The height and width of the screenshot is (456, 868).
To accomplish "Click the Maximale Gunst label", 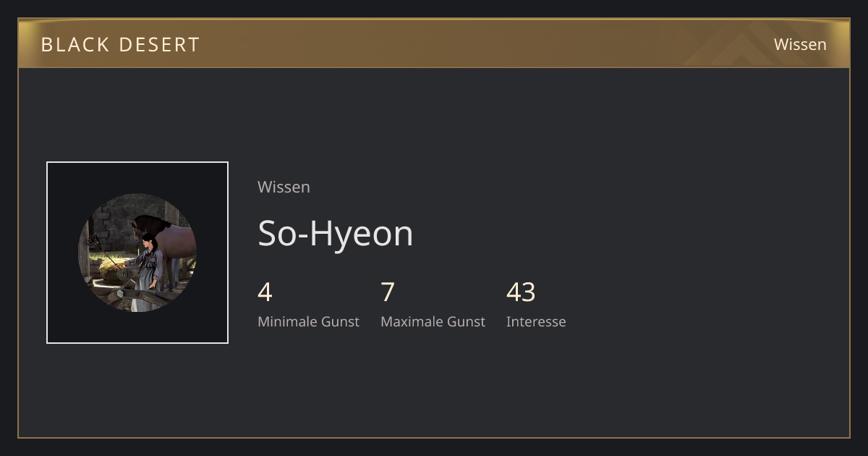I will 433,321.
